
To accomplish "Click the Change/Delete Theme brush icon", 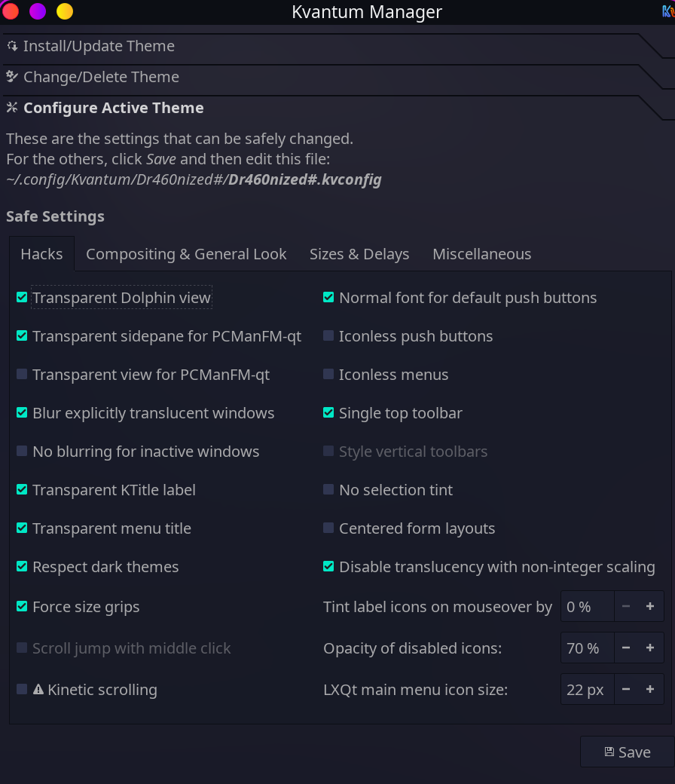I will 12,76.
